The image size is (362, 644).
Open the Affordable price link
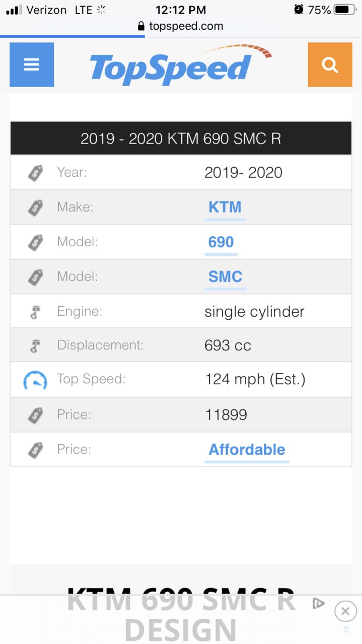[247, 450]
